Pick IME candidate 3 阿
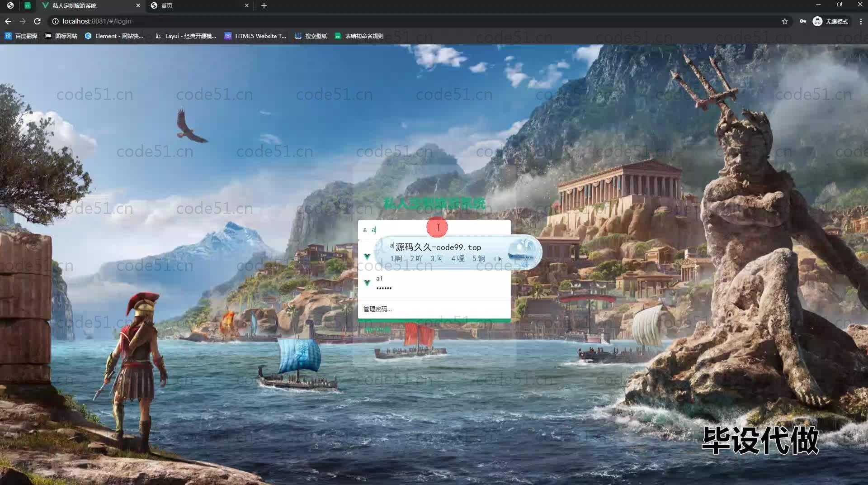This screenshot has width=868, height=485. tap(437, 258)
